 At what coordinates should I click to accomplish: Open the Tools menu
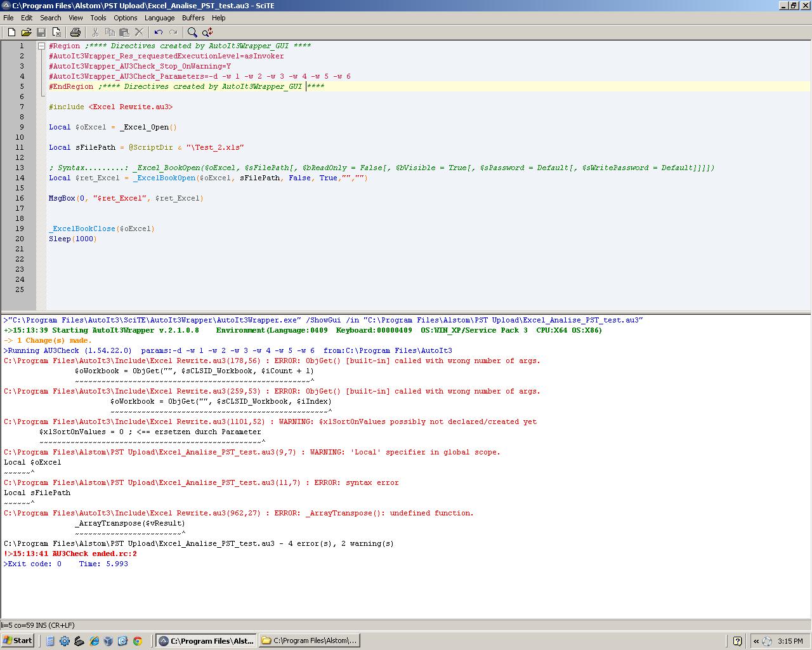pyautogui.click(x=98, y=18)
